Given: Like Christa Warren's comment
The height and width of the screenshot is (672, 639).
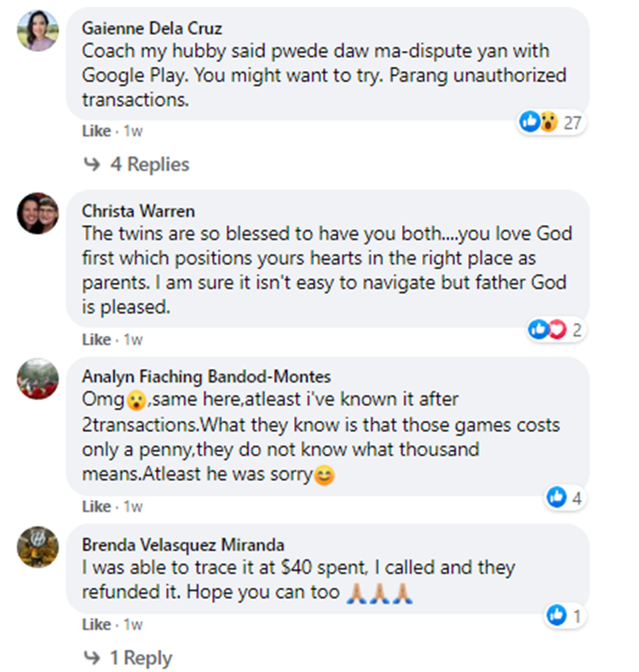Looking at the screenshot, I should click(96, 340).
